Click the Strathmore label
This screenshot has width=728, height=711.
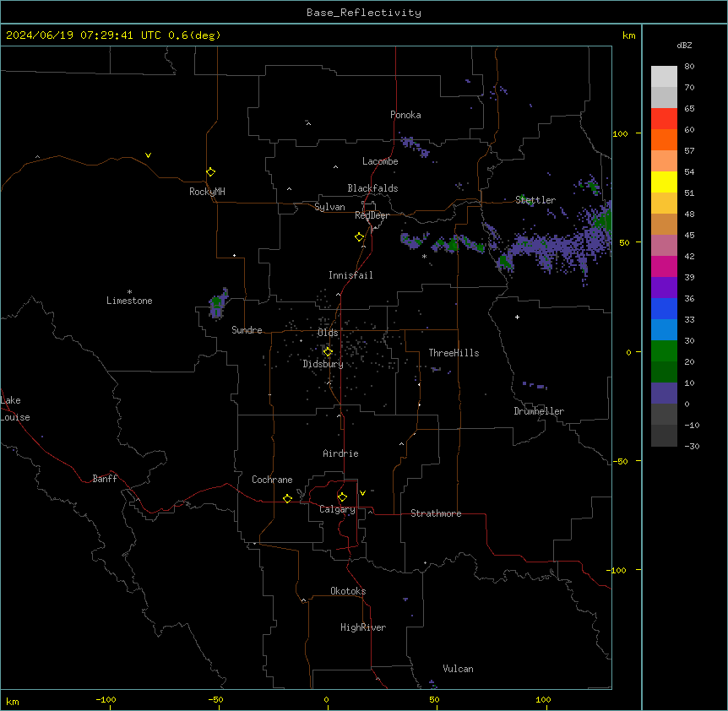point(436,513)
